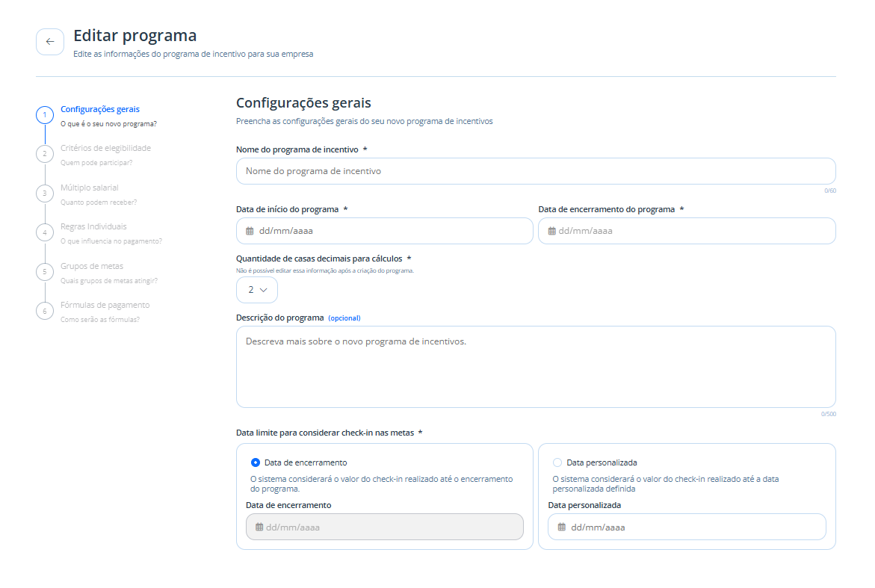Open the decimal places dropdown showing 2
The image size is (875, 588).
click(257, 290)
